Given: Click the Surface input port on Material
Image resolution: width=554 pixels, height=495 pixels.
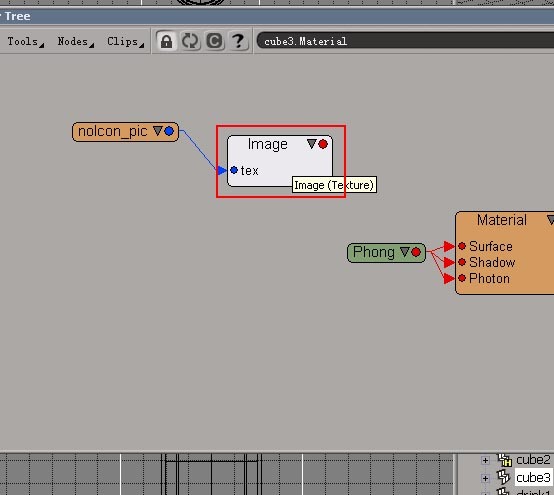Looking at the screenshot, I should click(x=462, y=246).
